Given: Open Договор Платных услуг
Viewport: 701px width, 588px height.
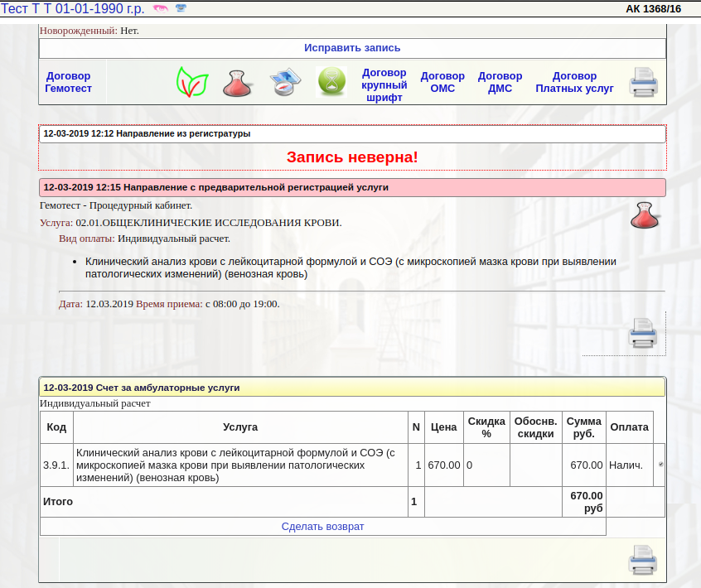Looking at the screenshot, I should [574, 82].
